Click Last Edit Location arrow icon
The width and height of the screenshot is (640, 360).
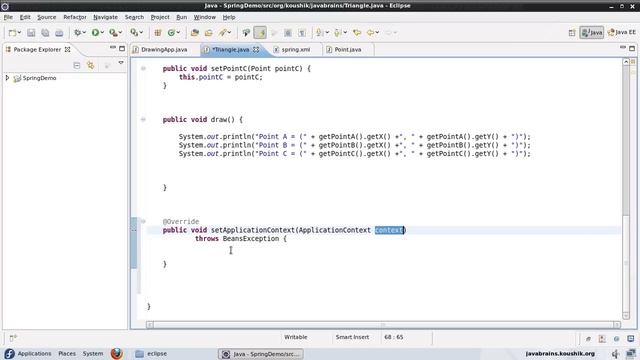point(357,33)
